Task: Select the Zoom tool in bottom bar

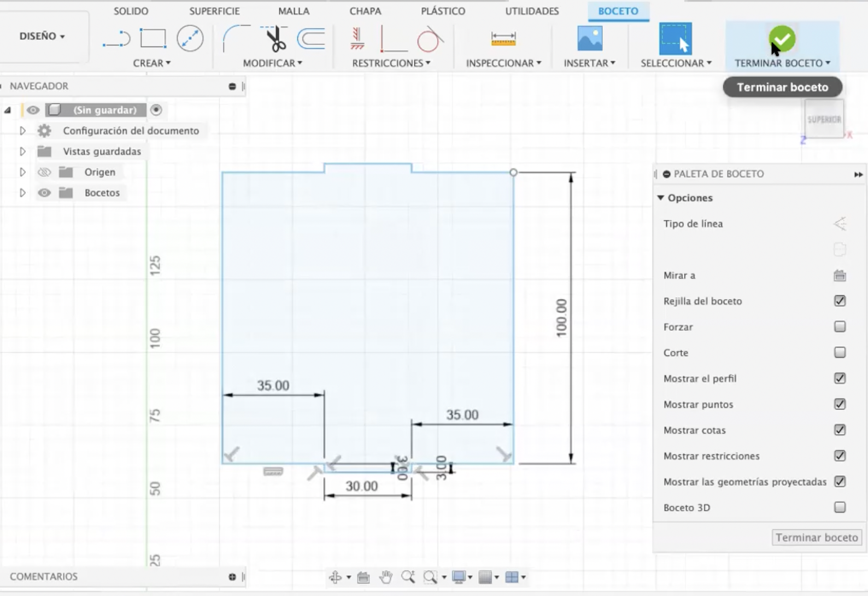Action: coord(408,577)
